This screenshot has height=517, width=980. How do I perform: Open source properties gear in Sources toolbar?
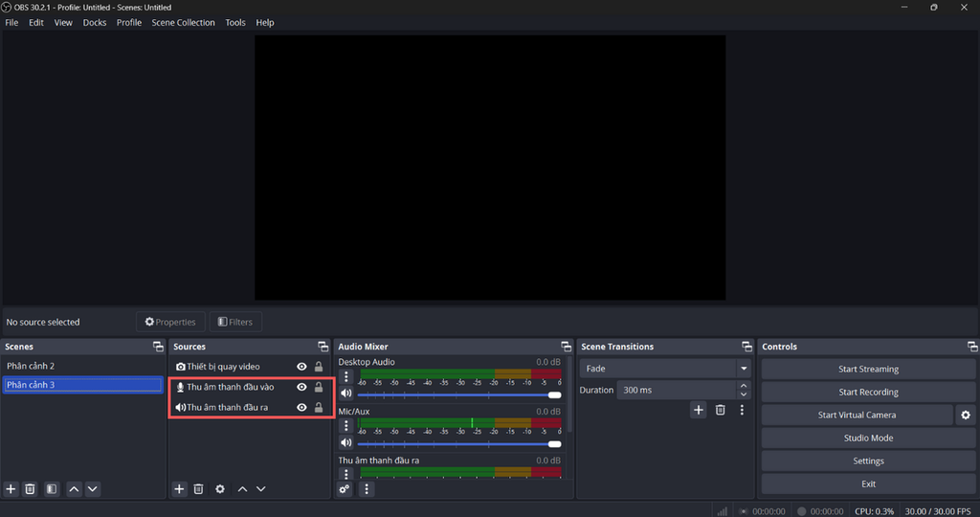point(220,489)
